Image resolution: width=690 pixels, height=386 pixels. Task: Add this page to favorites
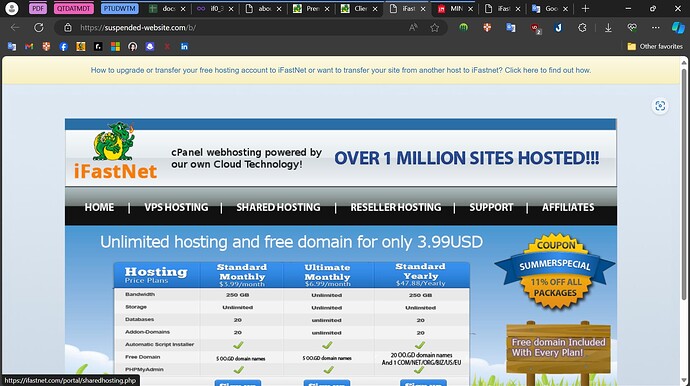[x=435, y=28]
